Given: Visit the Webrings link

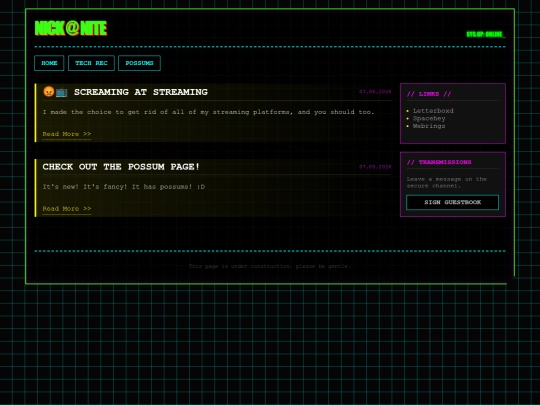Looking at the screenshot, I should [429, 126].
